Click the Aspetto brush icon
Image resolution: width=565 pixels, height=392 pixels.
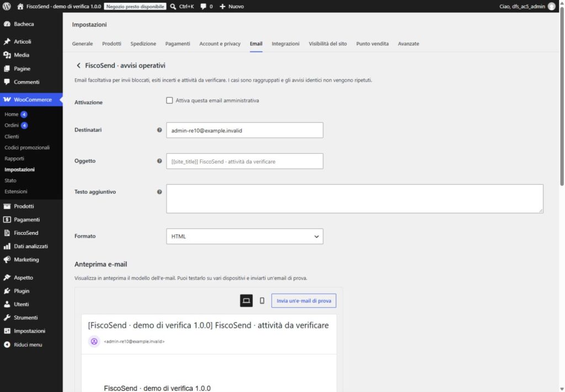coord(7,277)
